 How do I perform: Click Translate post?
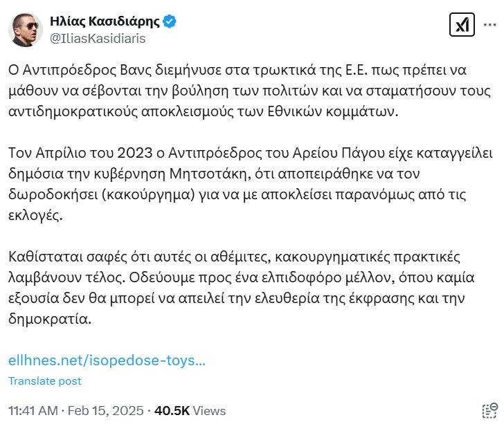[x=44, y=381]
